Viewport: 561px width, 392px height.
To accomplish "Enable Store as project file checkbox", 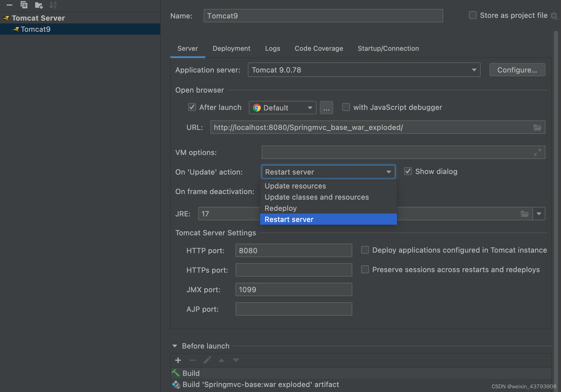I will point(473,15).
